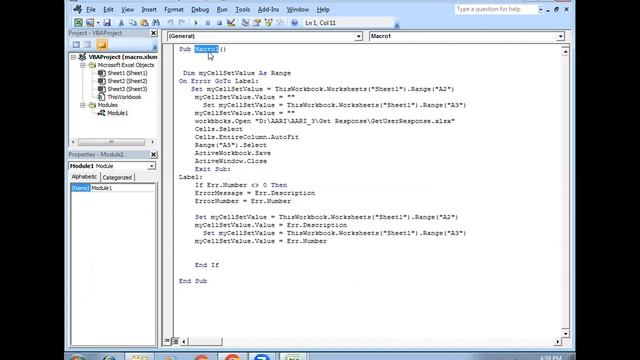Image resolution: width=640 pixels, height=360 pixels.
Task: Click the blue Help question icon
Action: 294,23
